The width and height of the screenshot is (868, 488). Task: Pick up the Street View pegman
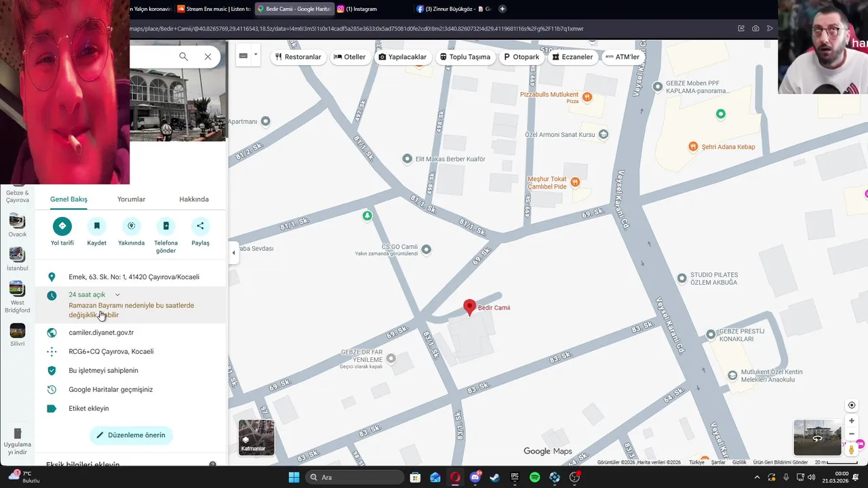point(852,449)
